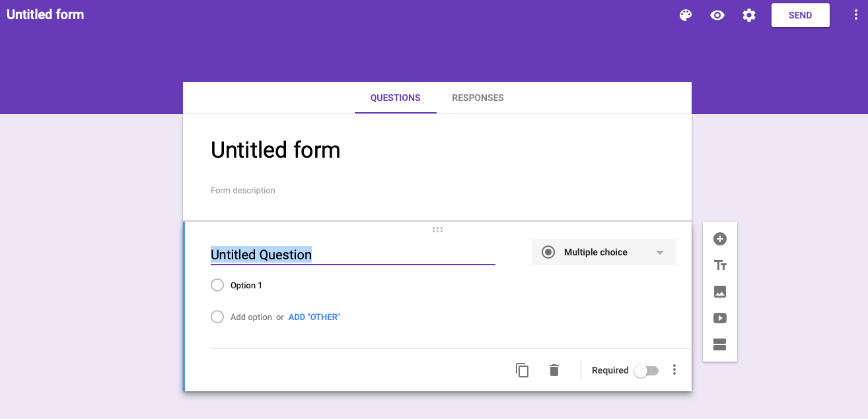
Task: Click the Add option radio circle
Action: tap(217, 317)
